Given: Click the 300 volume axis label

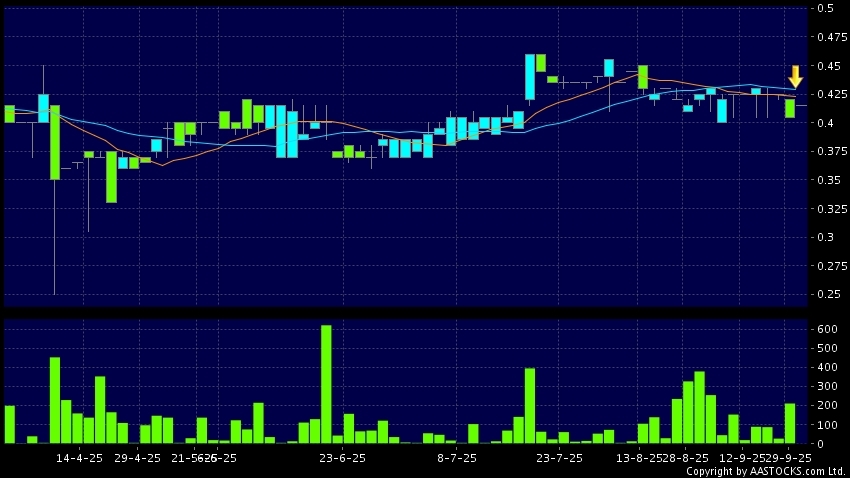Looking at the screenshot, I should tap(828, 386).
